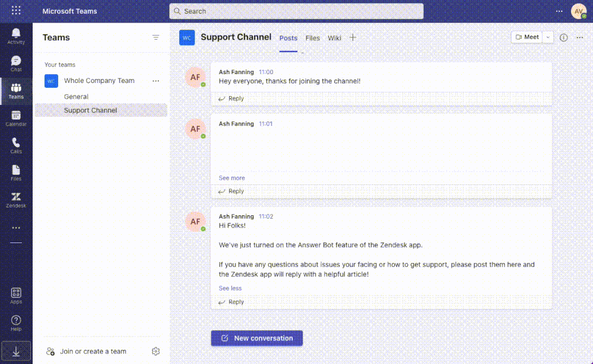Expand the Meet dropdown arrow

548,37
